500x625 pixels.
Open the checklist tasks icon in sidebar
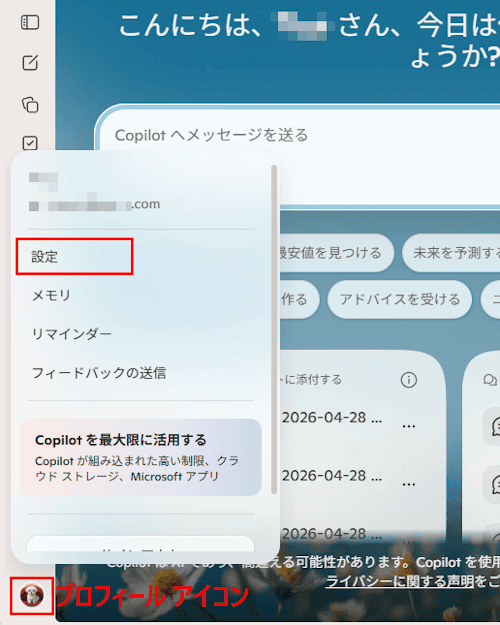[x=30, y=143]
